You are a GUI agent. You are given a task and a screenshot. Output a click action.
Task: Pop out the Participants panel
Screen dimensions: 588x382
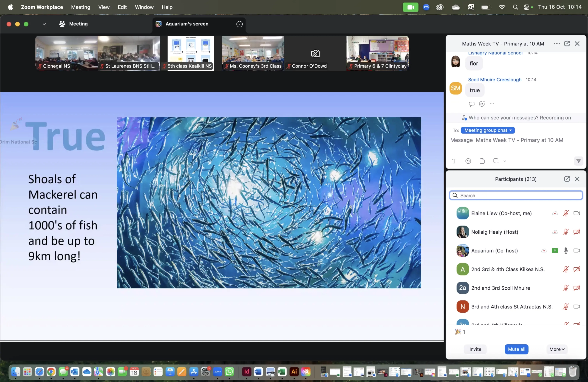point(567,179)
